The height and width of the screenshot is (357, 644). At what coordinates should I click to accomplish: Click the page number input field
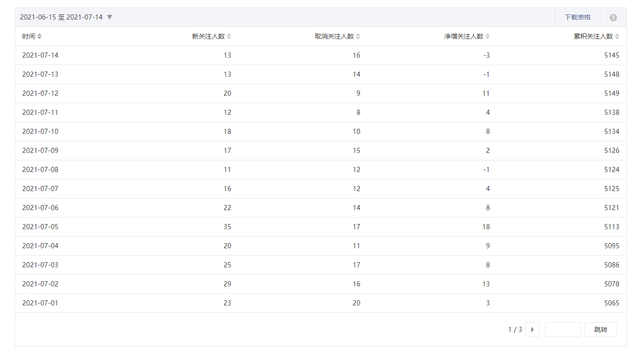(x=563, y=330)
